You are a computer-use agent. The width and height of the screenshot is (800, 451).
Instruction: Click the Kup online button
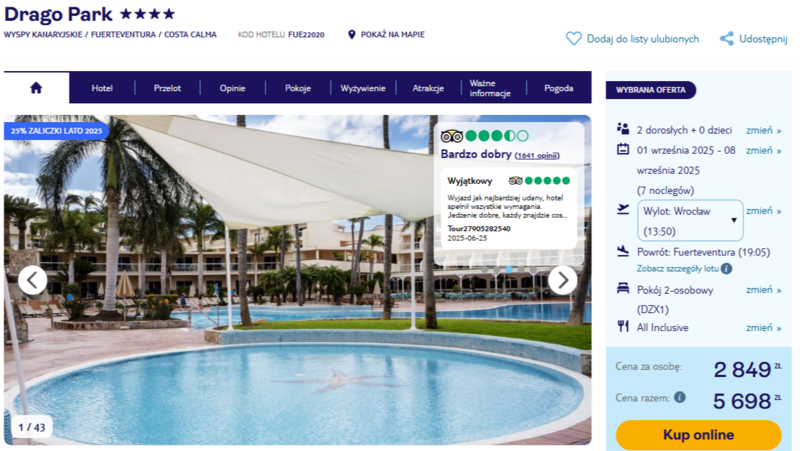point(698,435)
